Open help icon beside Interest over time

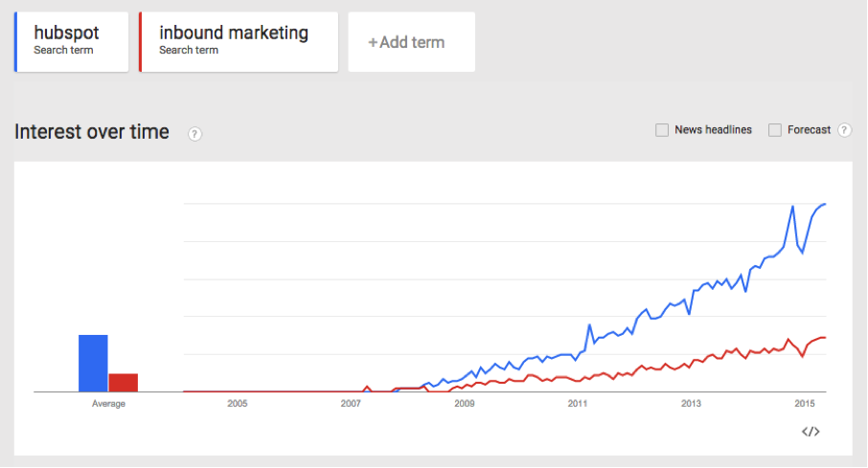point(194,133)
